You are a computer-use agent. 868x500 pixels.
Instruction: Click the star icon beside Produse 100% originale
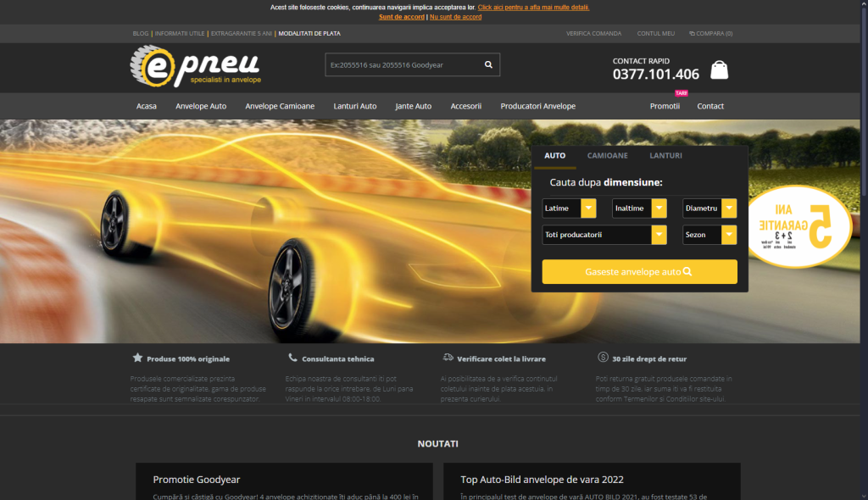[137, 358]
